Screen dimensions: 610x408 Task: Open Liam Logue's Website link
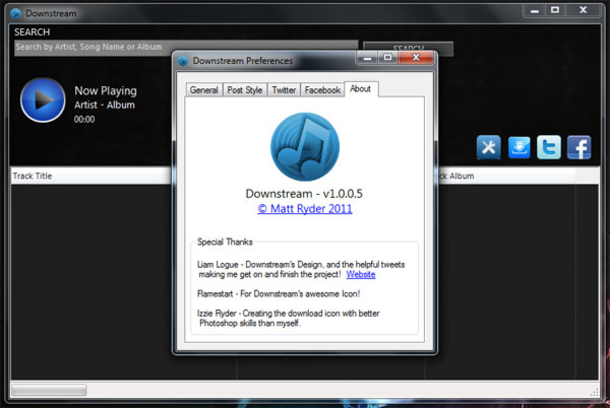coord(361,274)
